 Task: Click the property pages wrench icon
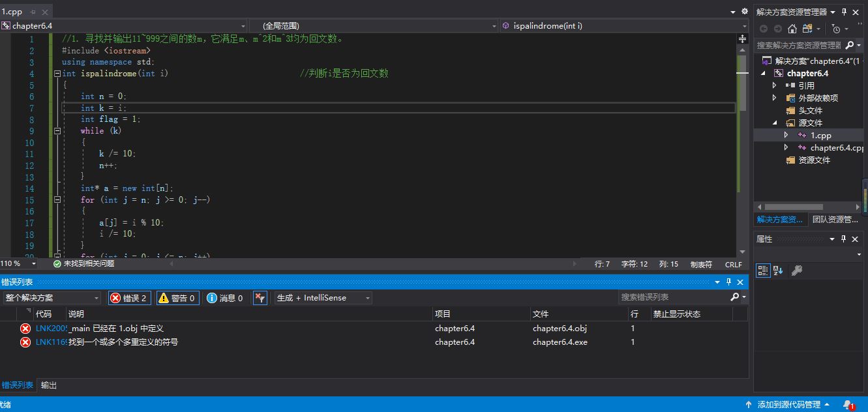(796, 270)
